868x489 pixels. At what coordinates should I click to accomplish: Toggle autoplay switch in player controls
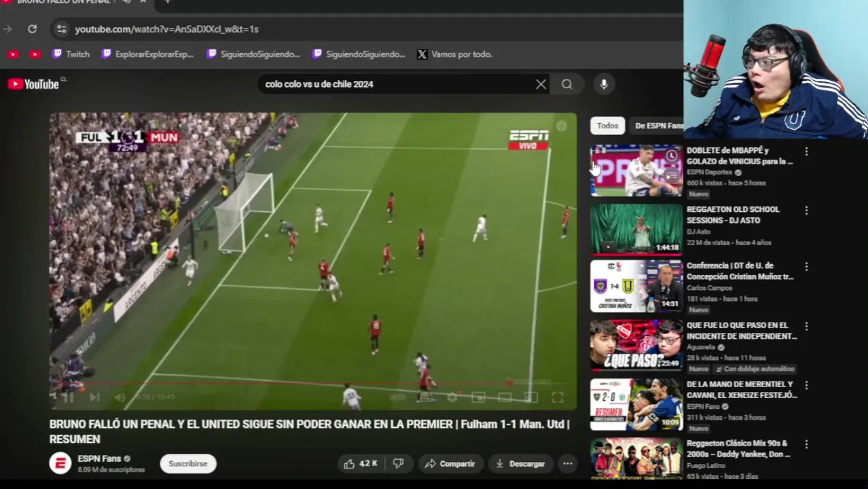[398, 397]
